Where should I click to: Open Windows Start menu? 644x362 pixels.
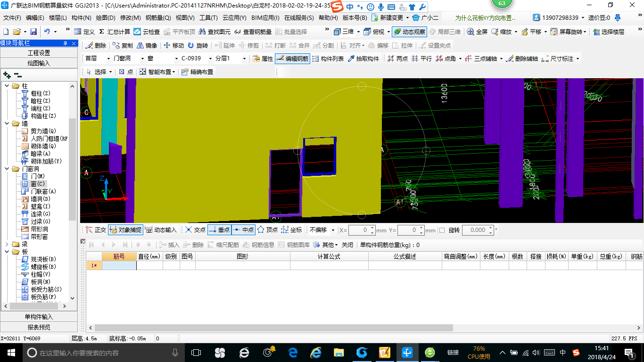click(11, 353)
